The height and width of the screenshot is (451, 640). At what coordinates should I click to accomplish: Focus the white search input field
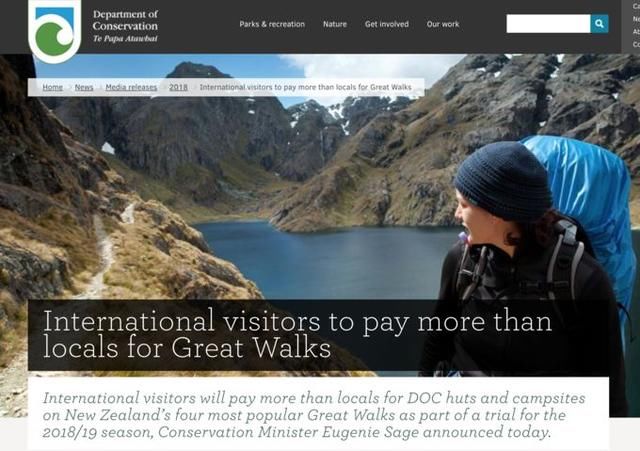click(548, 24)
